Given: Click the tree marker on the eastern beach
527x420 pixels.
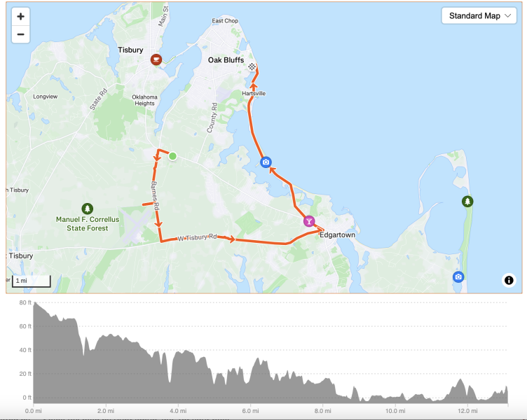Looking at the screenshot, I should pyautogui.click(x=467, y=202).
